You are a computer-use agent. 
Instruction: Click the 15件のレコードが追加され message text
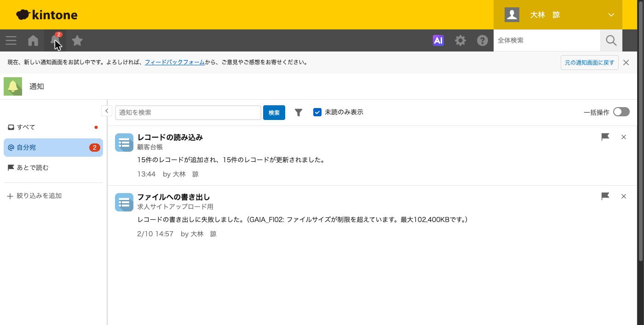pos(231,160)
